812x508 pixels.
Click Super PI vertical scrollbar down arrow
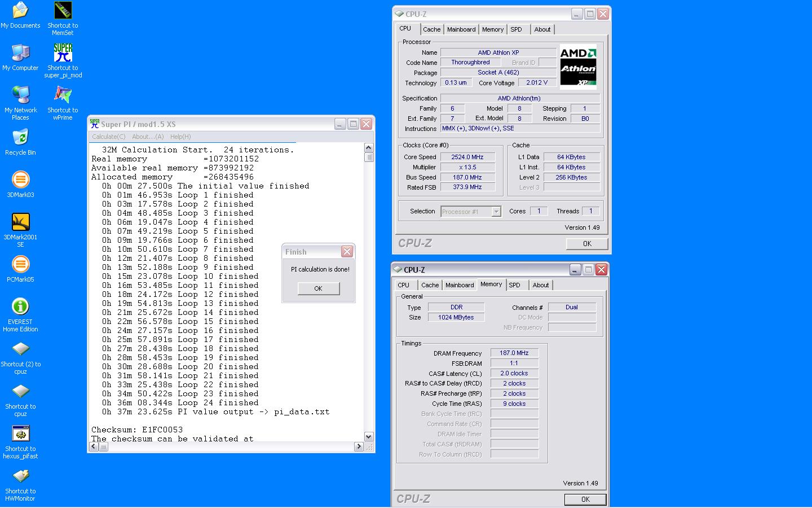pyautogui.click(x=369, y=436)
